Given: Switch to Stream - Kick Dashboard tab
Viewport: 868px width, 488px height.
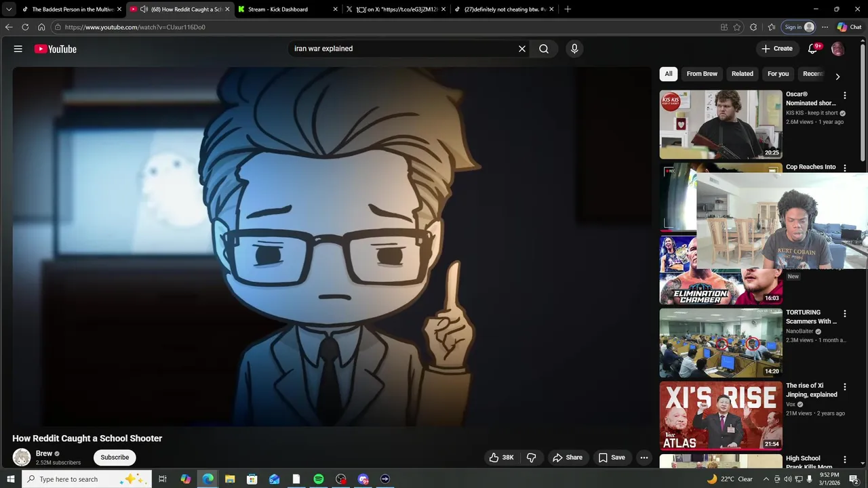Looking at the screenshot, I should 287,9.
